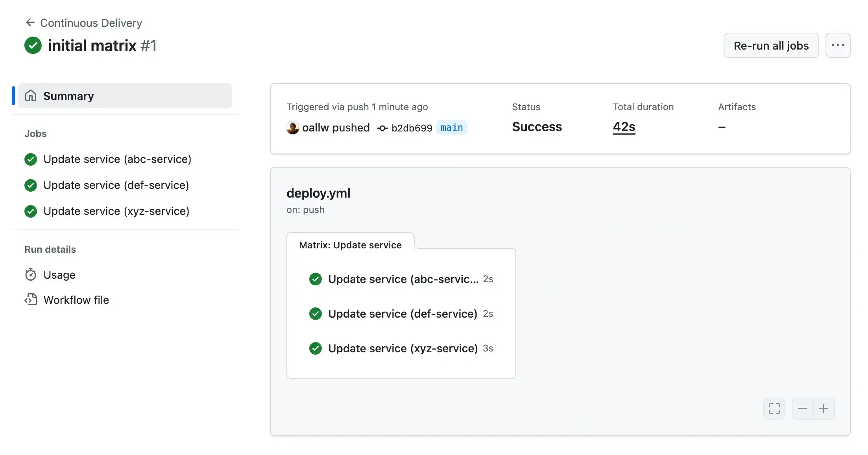
Task: Click the commit icon beside b2db699
Action: (x=382, y=128)
